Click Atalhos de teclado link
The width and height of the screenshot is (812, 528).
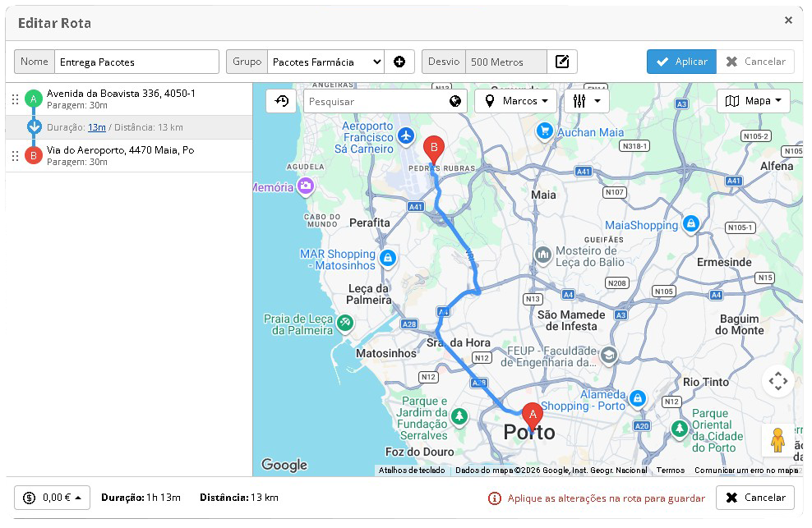tap(412, 471)
